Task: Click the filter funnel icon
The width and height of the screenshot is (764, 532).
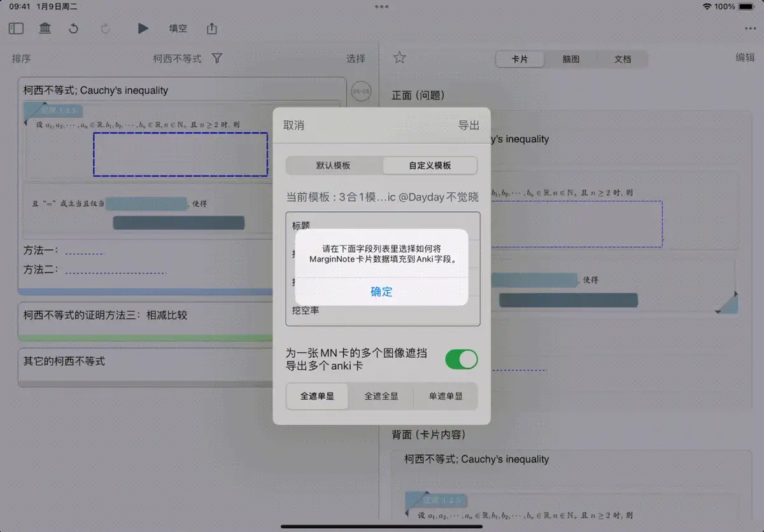Action: click(217, 59)
